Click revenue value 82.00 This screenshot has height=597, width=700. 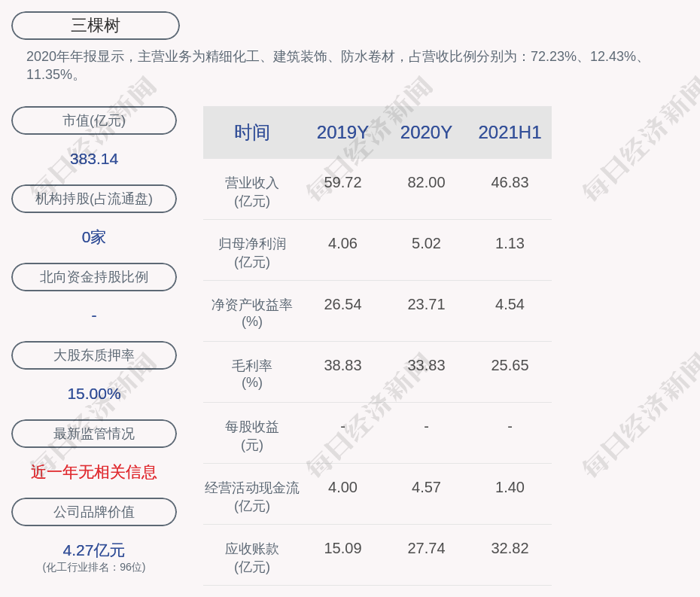426,183
